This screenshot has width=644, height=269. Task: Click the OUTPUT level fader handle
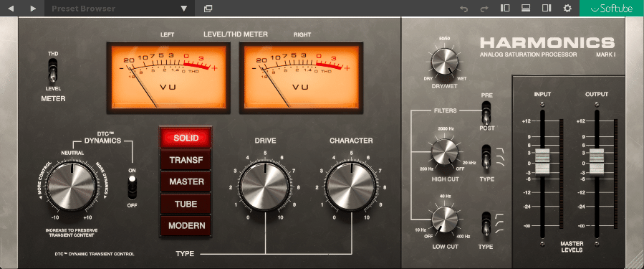tap(597, 162)
